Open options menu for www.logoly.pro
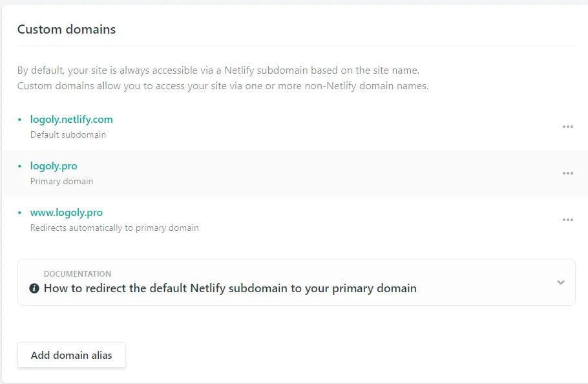Image resolution: width=588 pixels, height=384 pixels. [x=567, y=220]
